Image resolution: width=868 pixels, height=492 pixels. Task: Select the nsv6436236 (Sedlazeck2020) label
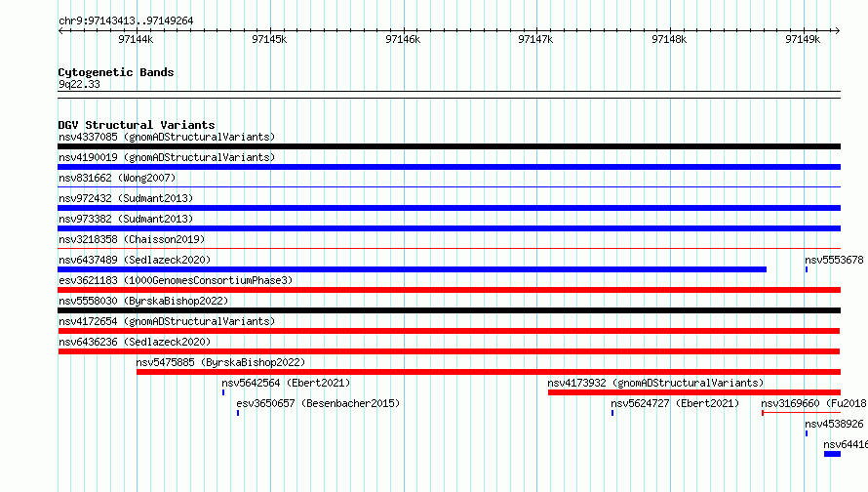[x=135, y=342]
